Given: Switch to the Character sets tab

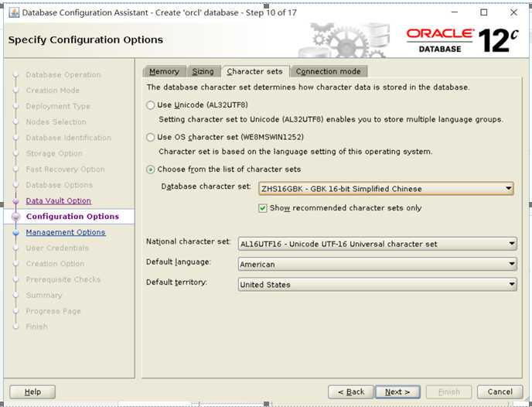Looking at the screenshot, I should click(255, 72).
